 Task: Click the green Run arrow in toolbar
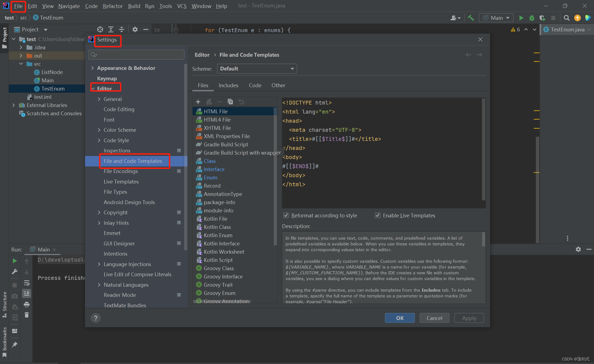(x=521, y=18)
